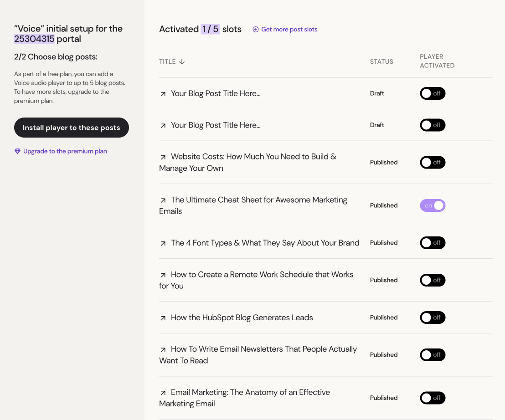505x420 pixels.
Task: Sort posts by clicking TITLE arrow
Action: click(182, 61)
